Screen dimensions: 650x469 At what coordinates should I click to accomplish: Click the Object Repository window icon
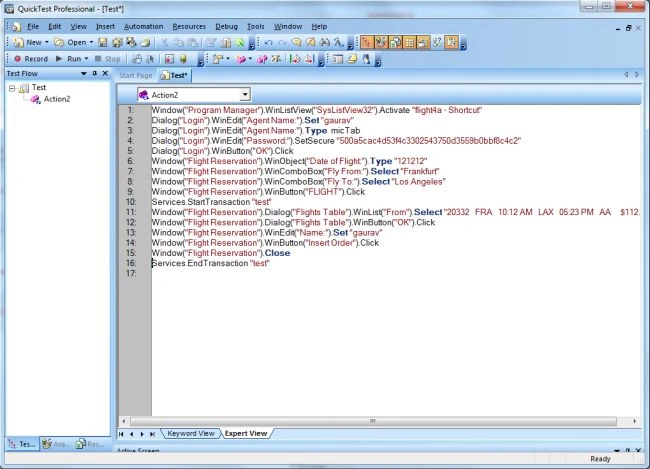(338, 59)
